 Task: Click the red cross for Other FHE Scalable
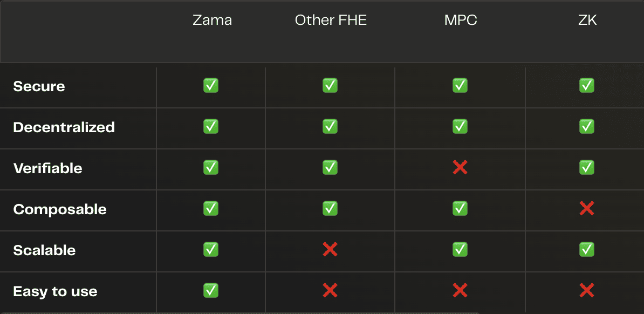(x=330, y=249)
